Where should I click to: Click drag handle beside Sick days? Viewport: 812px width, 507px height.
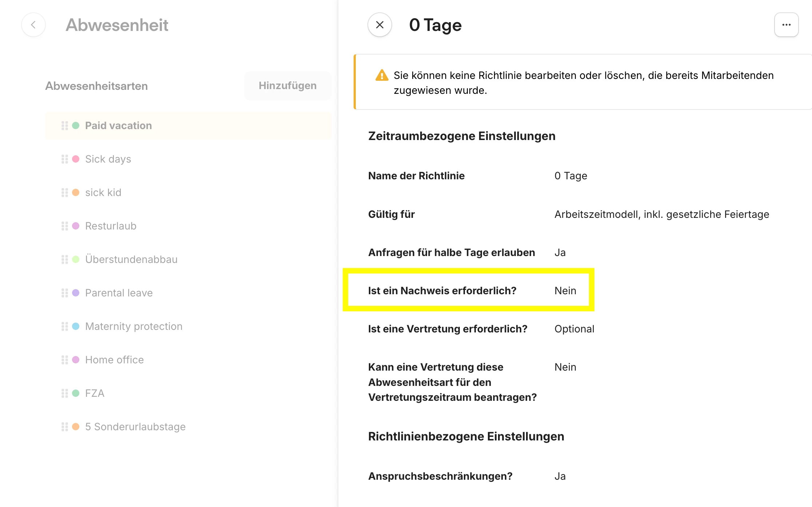point(65,159)
